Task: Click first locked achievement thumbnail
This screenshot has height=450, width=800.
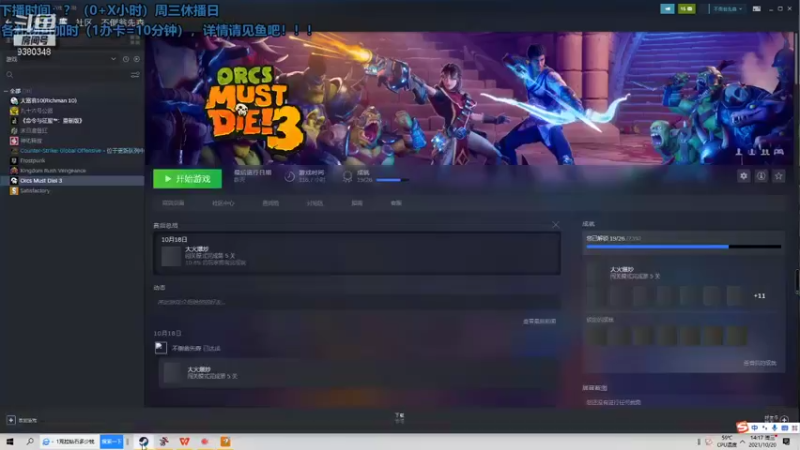Action: coord(596,336)
